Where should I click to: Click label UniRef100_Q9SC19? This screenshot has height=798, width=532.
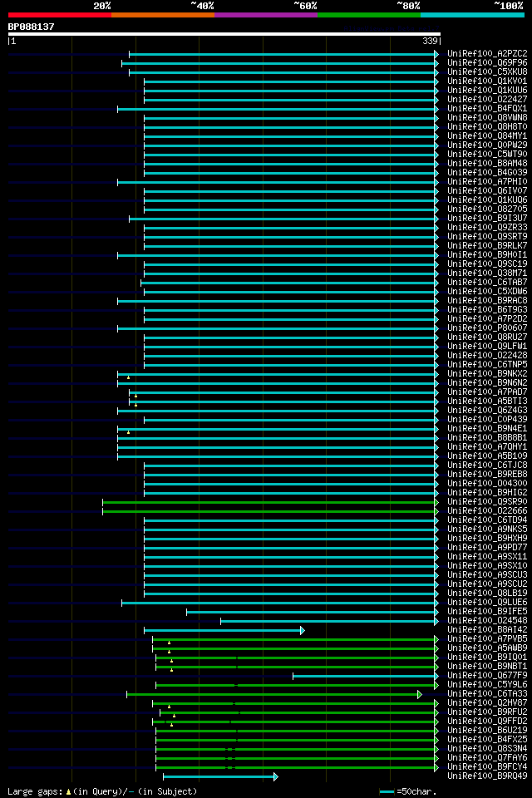pyautogui.click(x=487, y=264)
